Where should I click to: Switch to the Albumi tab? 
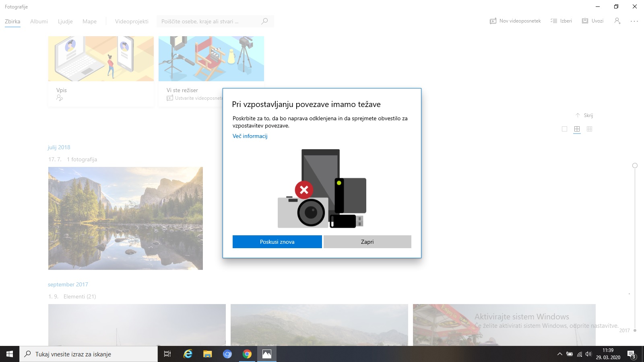[39, 21]
